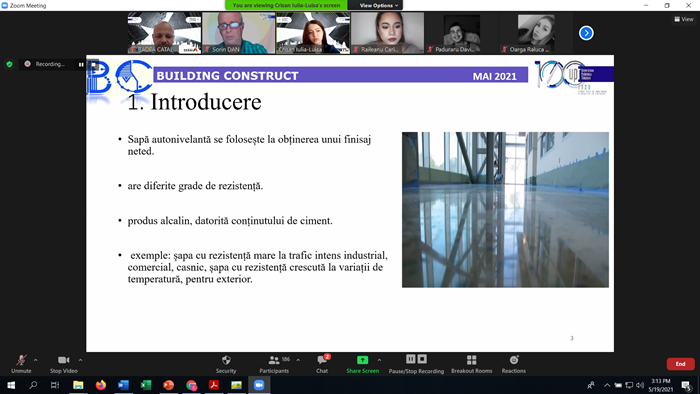Expand audio options arrow beside Unmute
This screenshot has width=700, height=394.
coord(36,360)
